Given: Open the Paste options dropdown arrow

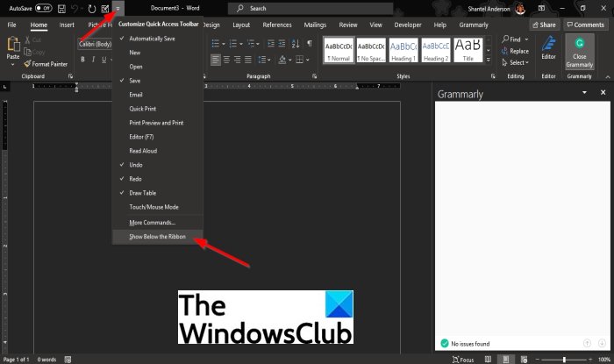Looking at the screenshot, I should 13,65.
